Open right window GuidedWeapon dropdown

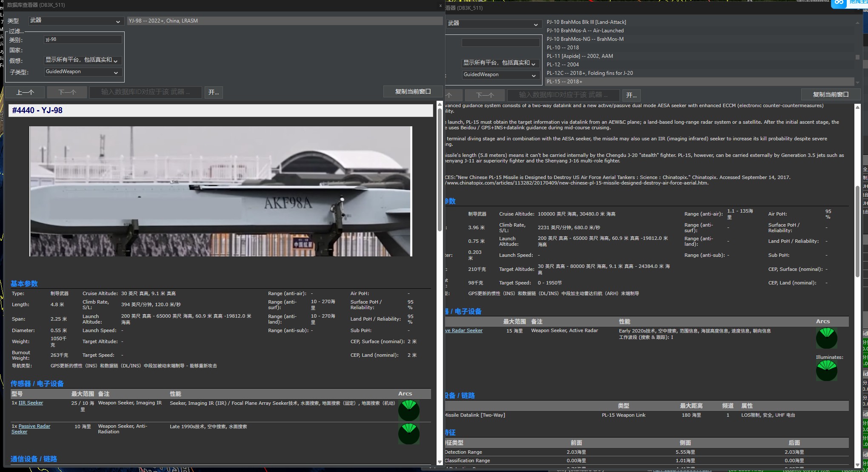(x=500, y=75)
